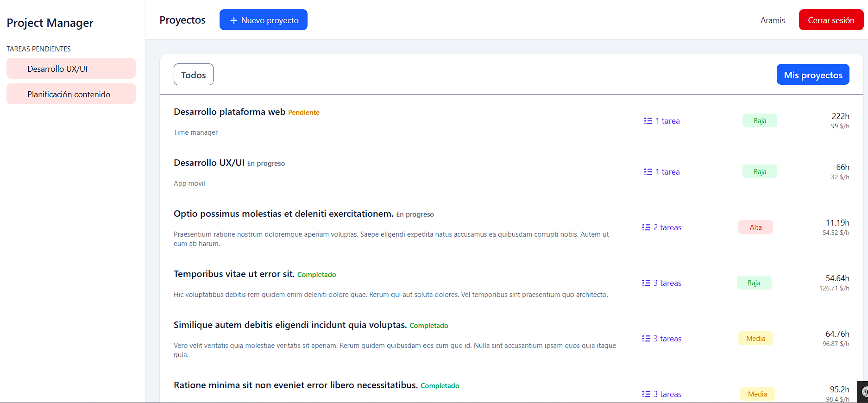Image resolution: width=868 pixels, height=403 pixels.
Task: Open pending task Desarrollo UX/UI in sidebar
Action: pyautogui.click(x=71, y=69)
